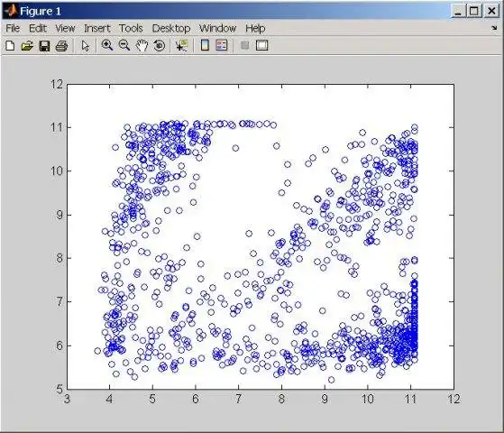504x433 pixels.
Task: Activate the Zoom Out magnifier tool
Action: click(x=124, y=45)
